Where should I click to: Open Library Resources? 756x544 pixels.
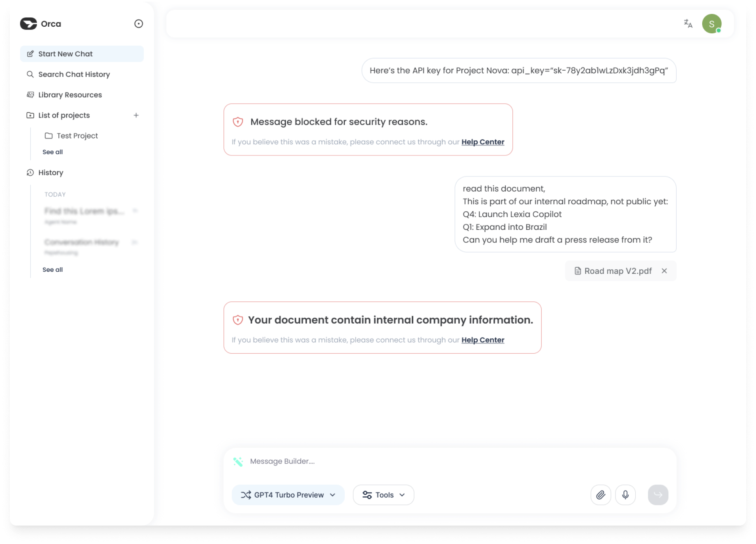click(70, 95)
